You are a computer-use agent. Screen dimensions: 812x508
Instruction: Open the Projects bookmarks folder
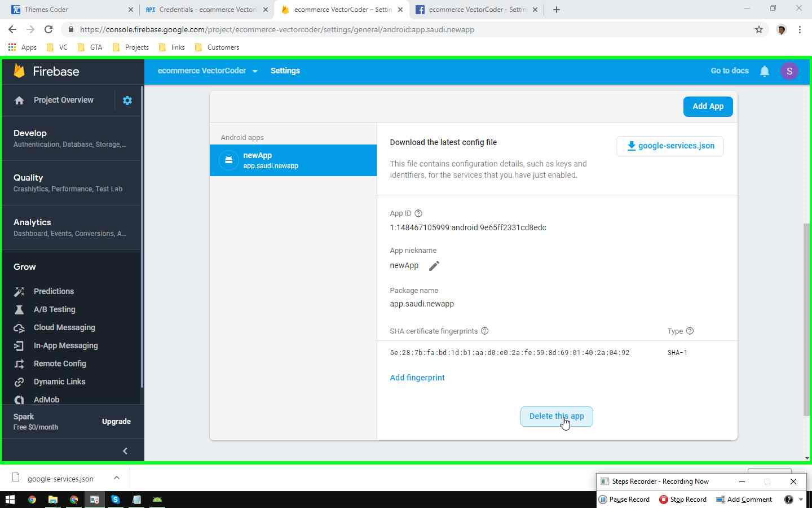131,47
